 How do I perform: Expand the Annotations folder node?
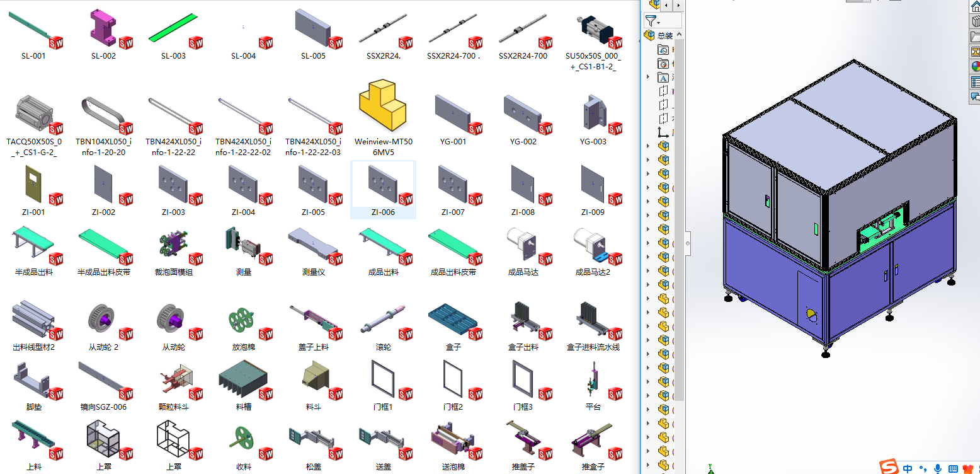[x=648, y=77]
